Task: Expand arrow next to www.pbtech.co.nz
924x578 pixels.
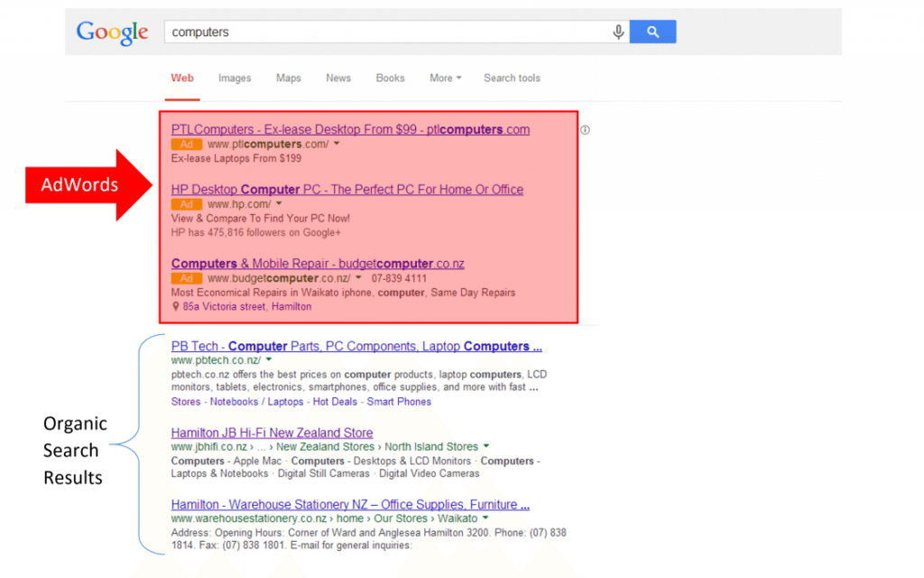Action: [x=269, y=359]
